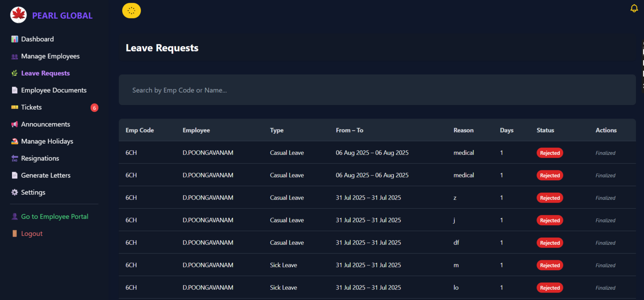Click the Settings gear icon
This screenshot has width=644, height=300.
pos(14,192)
